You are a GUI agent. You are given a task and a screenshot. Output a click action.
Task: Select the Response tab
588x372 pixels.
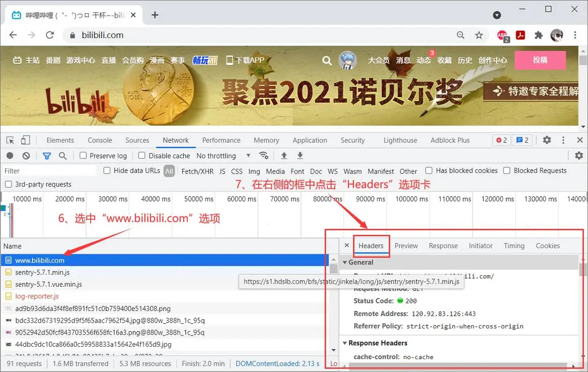pos(443,246)
